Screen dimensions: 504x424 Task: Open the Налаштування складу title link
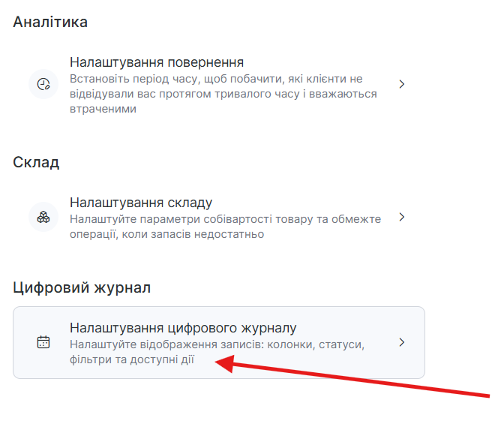(141, 203)
